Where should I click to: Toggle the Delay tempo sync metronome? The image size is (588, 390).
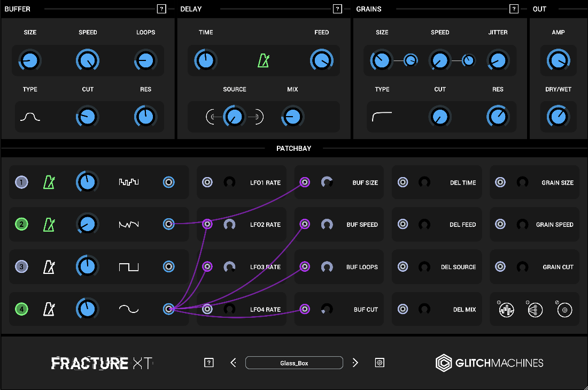(263, 60)
